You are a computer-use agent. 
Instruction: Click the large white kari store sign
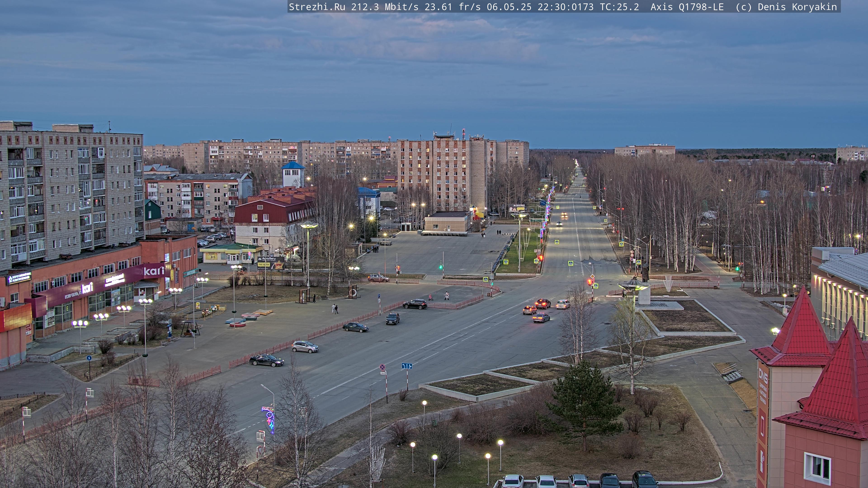(x=154, y=271)
